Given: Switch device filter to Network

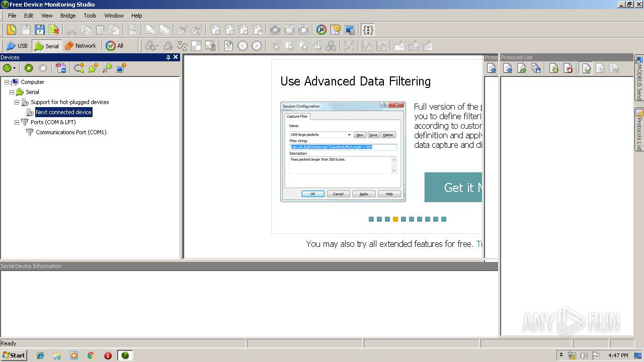Looking at the screenshot, I should point(80,46).
